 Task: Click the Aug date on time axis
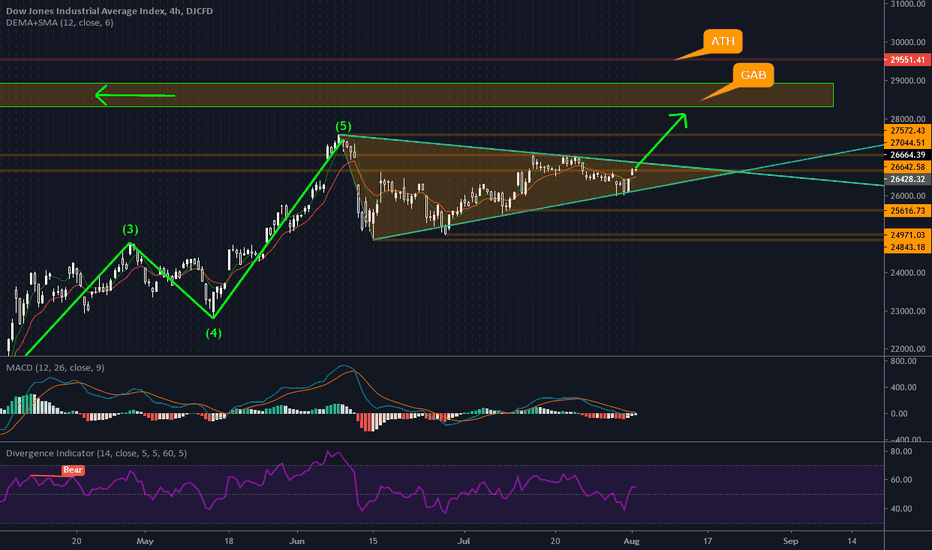tap(631, 541)
